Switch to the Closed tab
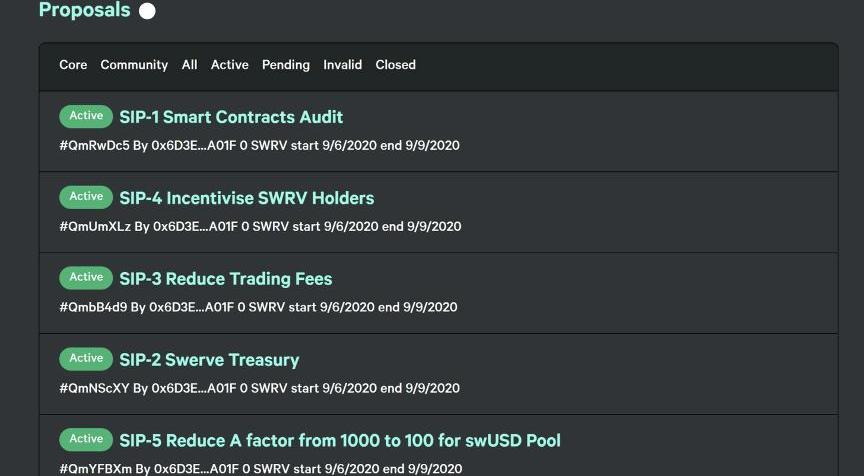864x476 pixels. (x=395, y=65)
